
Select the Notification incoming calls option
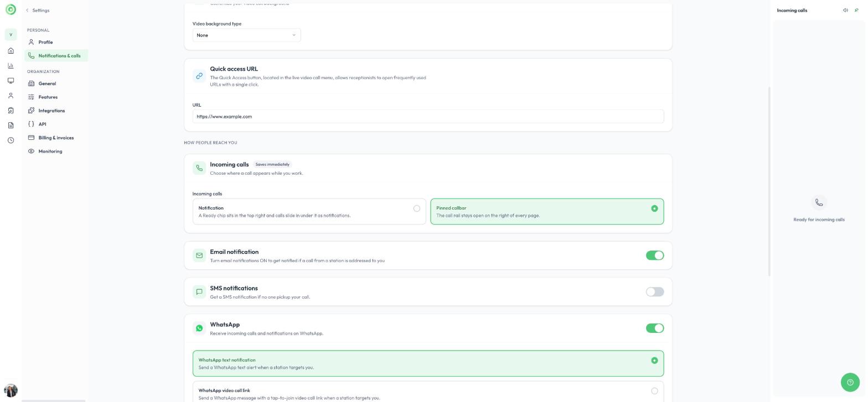pos(309,212)
